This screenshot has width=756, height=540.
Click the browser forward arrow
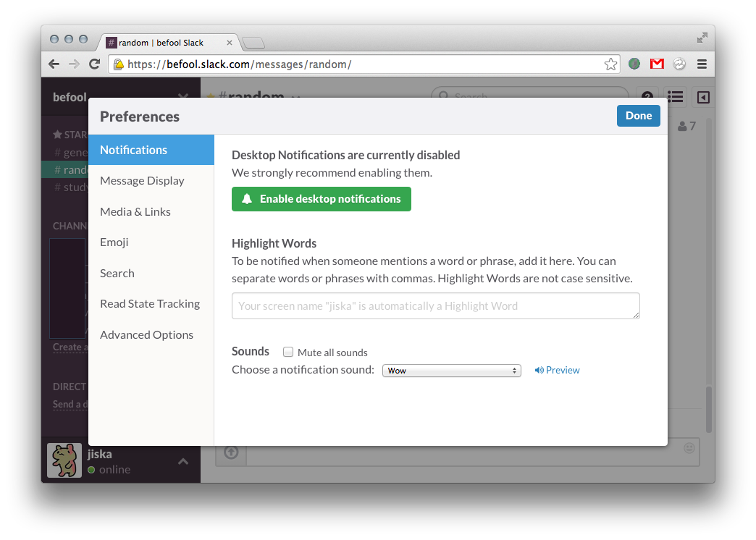(74, 64)
